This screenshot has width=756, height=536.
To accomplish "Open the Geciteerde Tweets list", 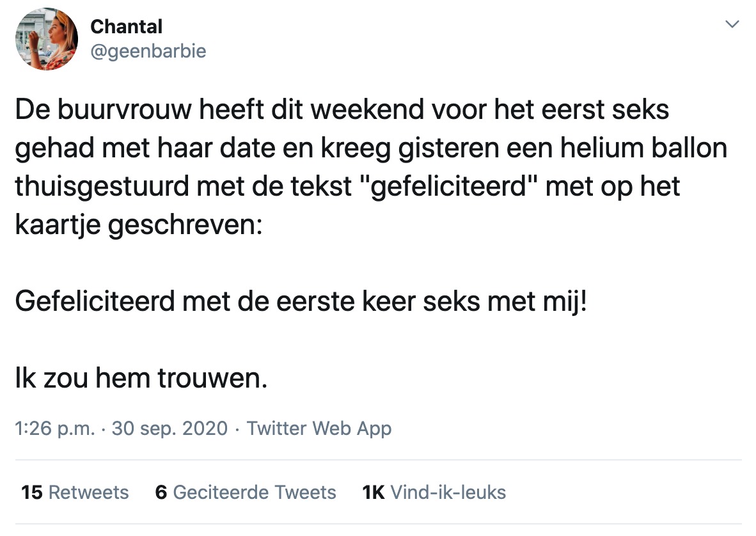I will tap(255, 492).
